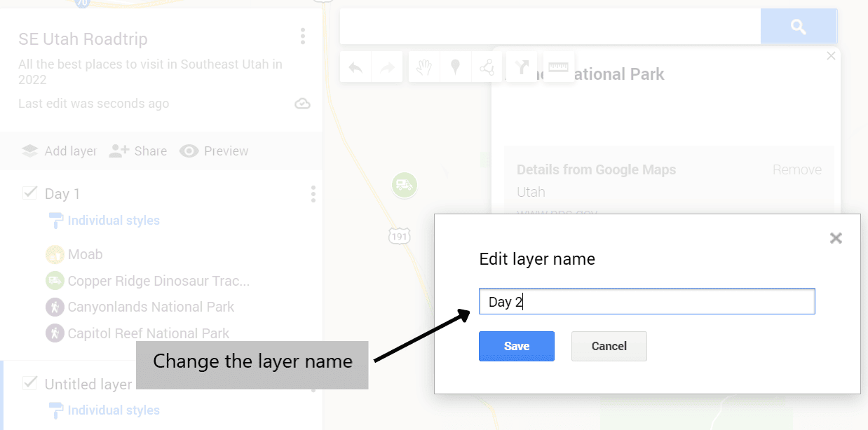Click Remove next to Details from Google Maps
This screenshot has height=430, width=868.
796,169
